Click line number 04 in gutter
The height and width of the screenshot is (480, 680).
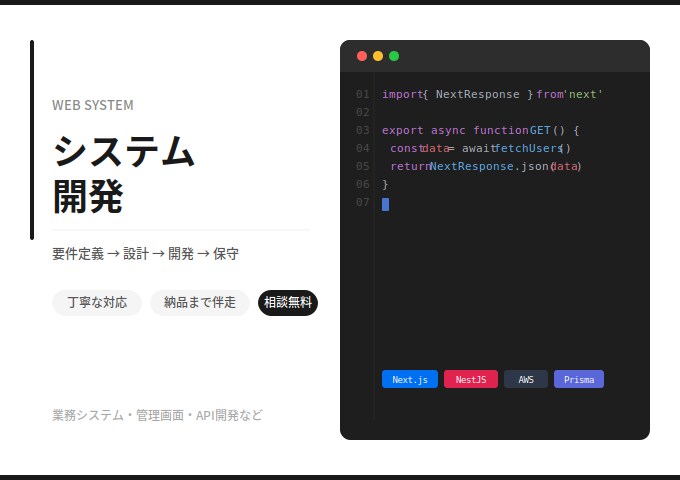pyautogui.click(x=363, y=148)
